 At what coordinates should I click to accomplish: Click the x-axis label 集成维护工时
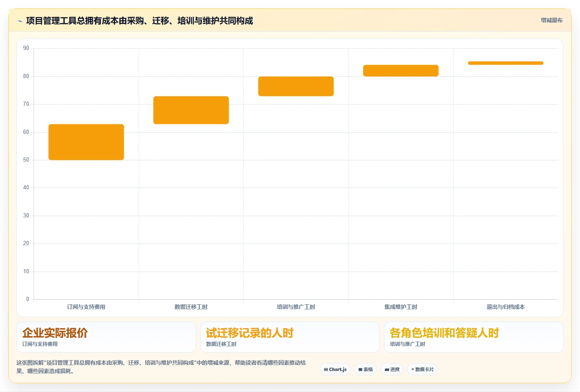401,307
